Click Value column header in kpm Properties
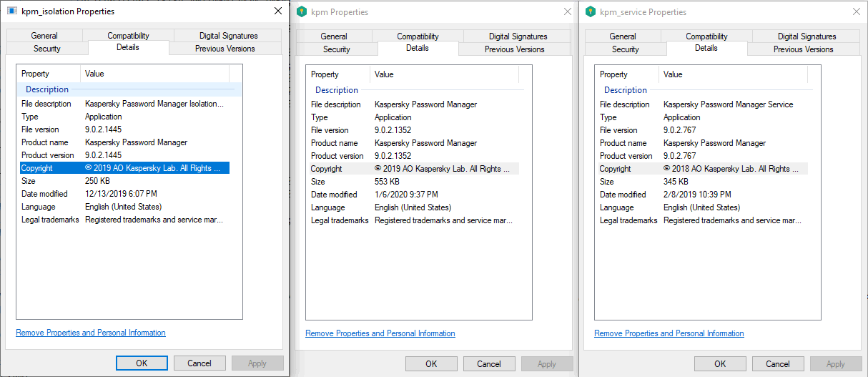868x377 pixels. (x=445, y=74)
